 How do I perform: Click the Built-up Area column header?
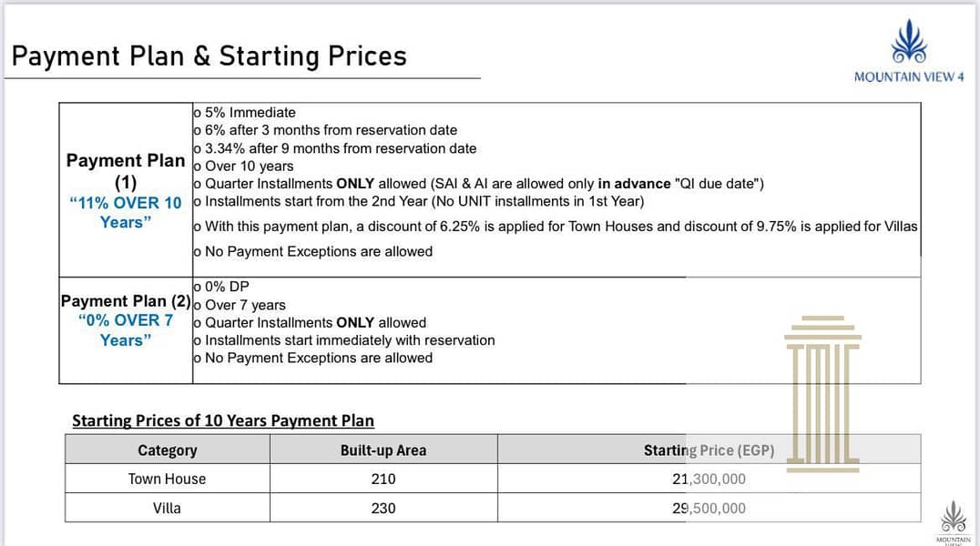[383, 450]
